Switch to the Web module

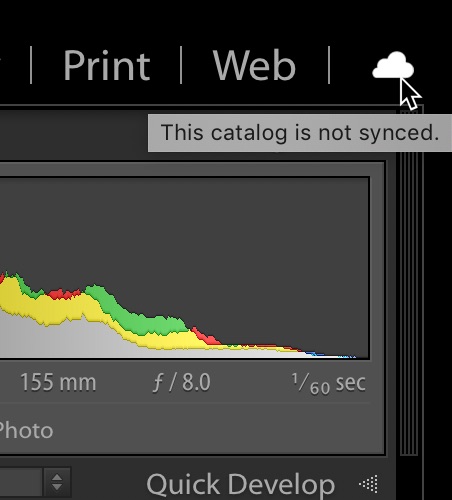tap(254, 65)
